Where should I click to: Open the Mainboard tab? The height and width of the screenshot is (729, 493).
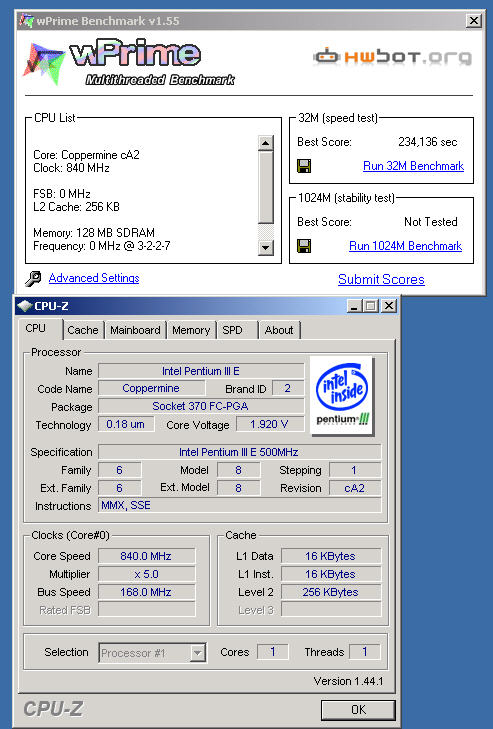click(x=135, y=330)
